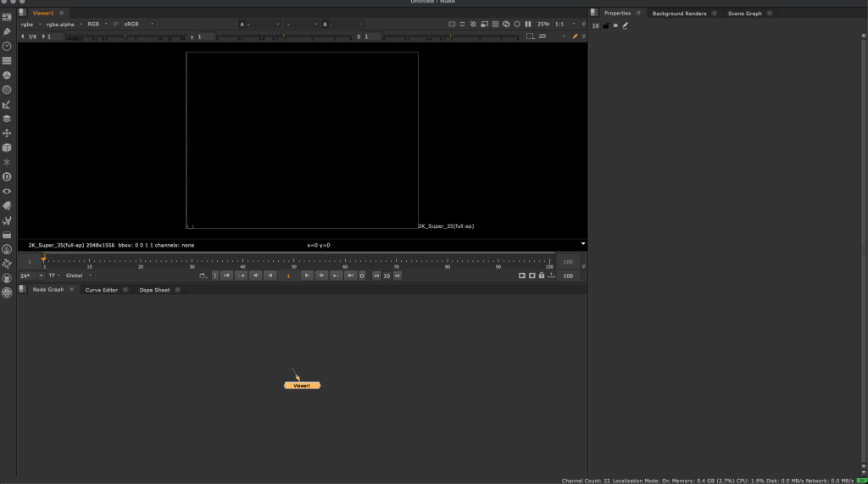Open the sRGB viewer process dropdown
This screenshot has height=484, width=868.
(139, 25)
